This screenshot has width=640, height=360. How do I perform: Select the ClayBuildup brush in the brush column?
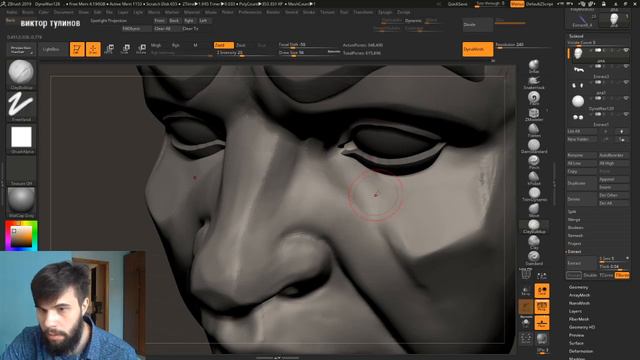click(533, 226)
